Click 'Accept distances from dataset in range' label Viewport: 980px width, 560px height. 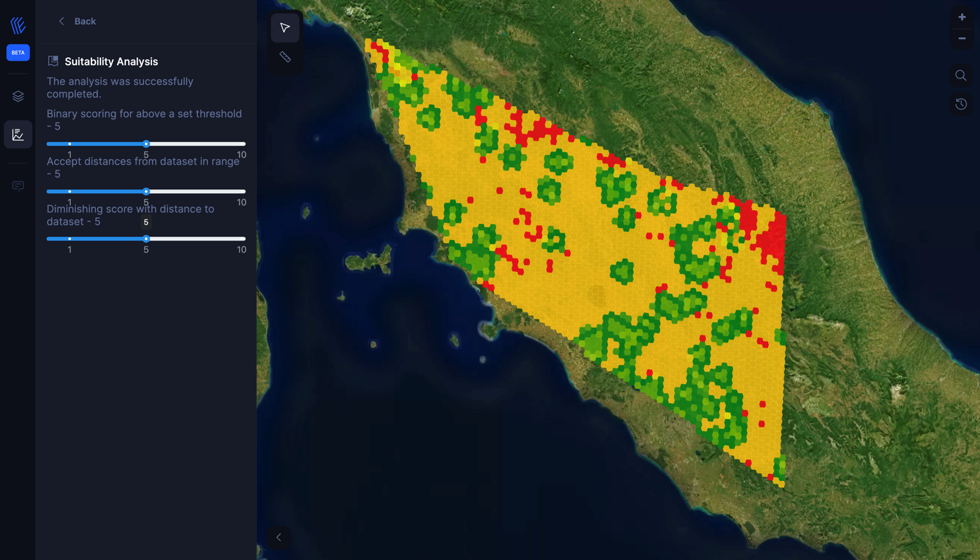[x=143, y=167]
